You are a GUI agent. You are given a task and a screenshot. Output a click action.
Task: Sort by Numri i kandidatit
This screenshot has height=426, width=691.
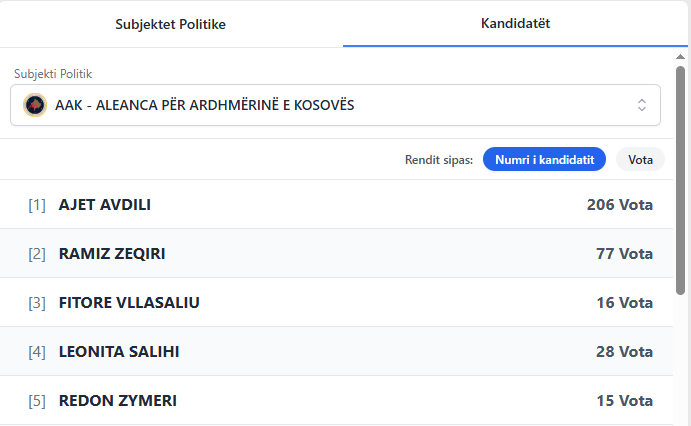click(544, 159)
